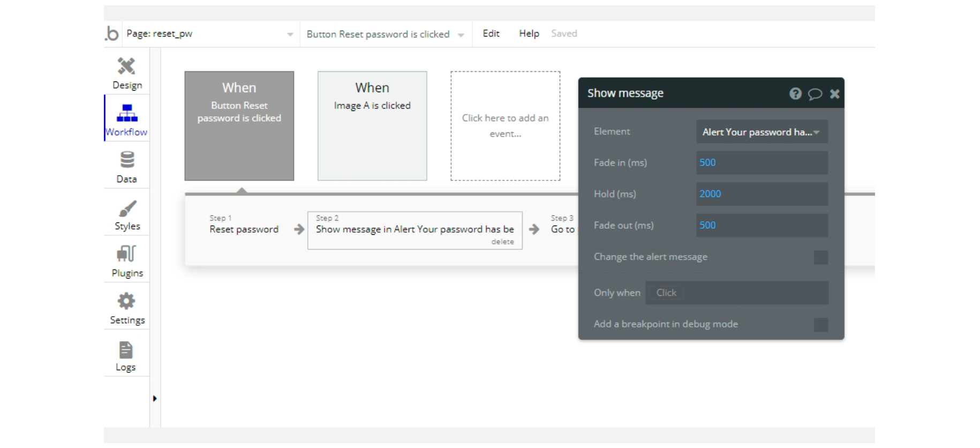
Task: Switch to the Design tab
Action: pyautogui.click(x=127, y=73)
